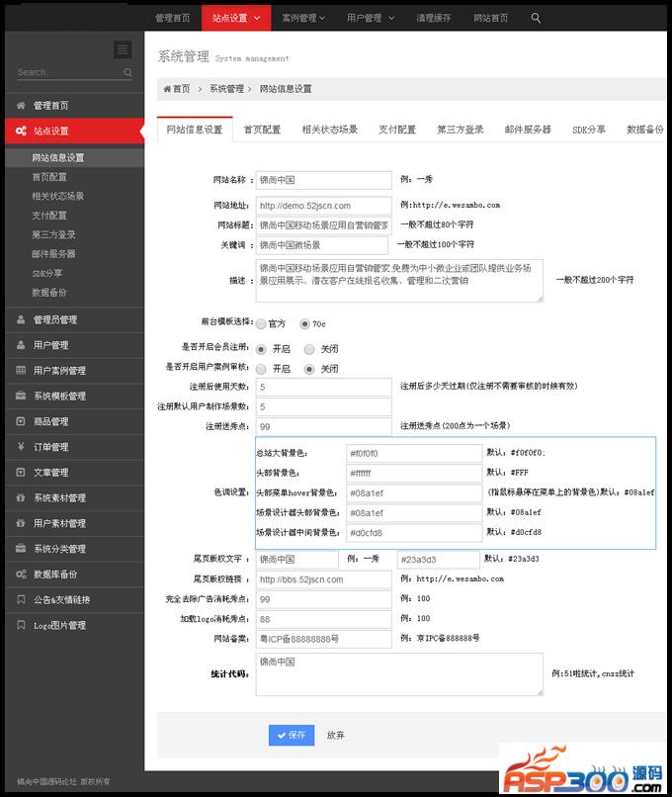Click the blue 保存 button
The height and width of the screenshot is (797, 672).
click(292, 736)
